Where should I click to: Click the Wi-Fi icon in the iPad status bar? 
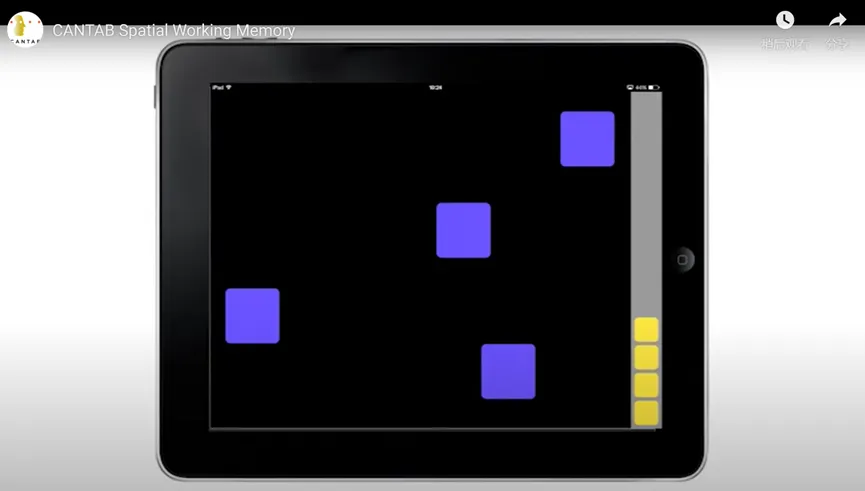[x=229, y=88]
